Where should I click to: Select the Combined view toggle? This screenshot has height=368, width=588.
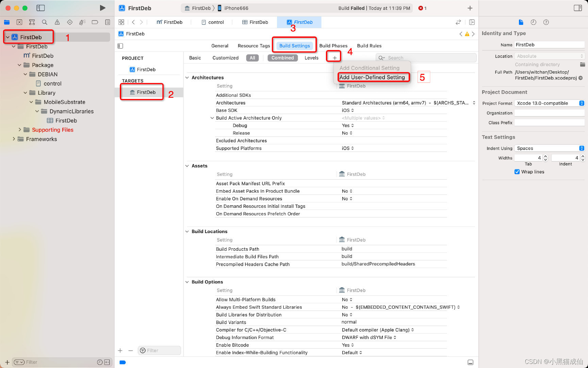(282, 58)
